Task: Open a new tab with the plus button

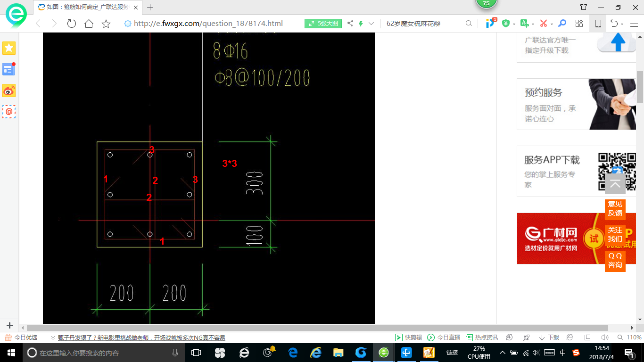Action: (x=150, y=7)
